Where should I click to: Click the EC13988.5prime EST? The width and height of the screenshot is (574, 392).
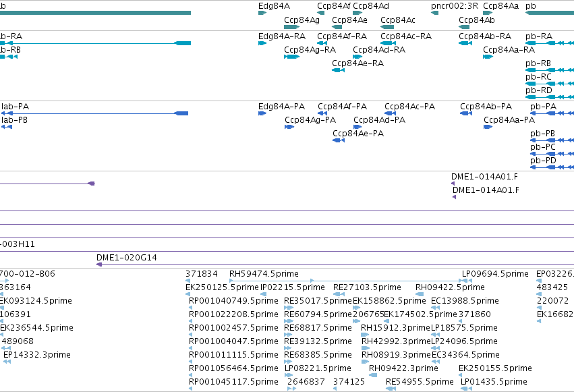click(435, 308)
